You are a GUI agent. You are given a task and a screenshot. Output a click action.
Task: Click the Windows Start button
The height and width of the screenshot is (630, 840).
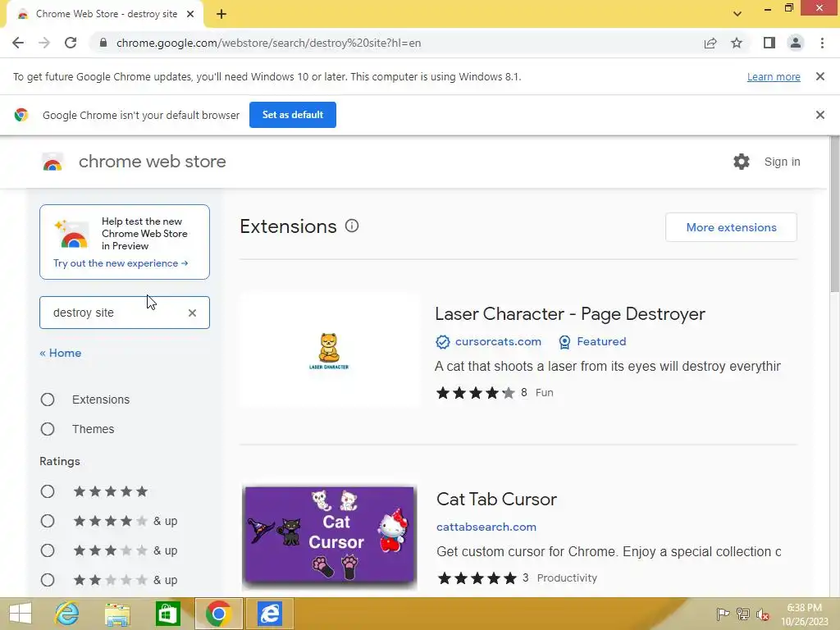click(x=21, y=614)
